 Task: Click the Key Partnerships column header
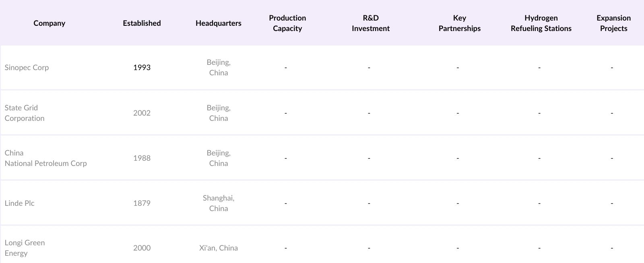[x=460, y=23]
